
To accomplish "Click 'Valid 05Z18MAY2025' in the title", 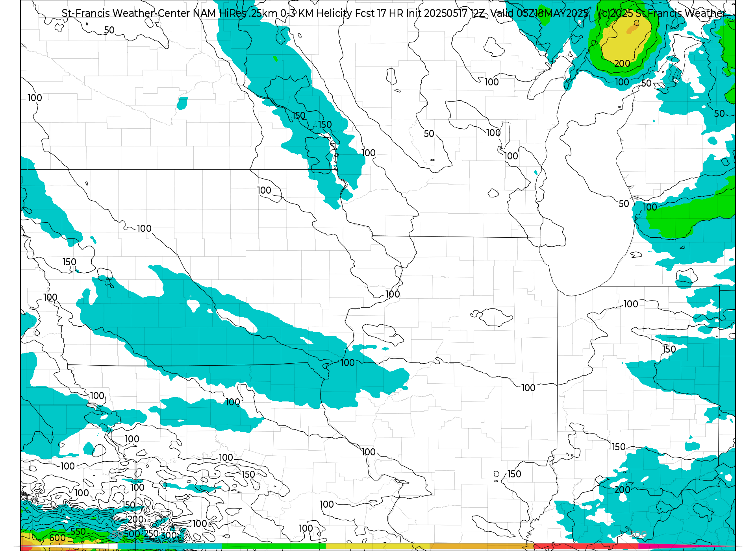I will click(539, 13).
